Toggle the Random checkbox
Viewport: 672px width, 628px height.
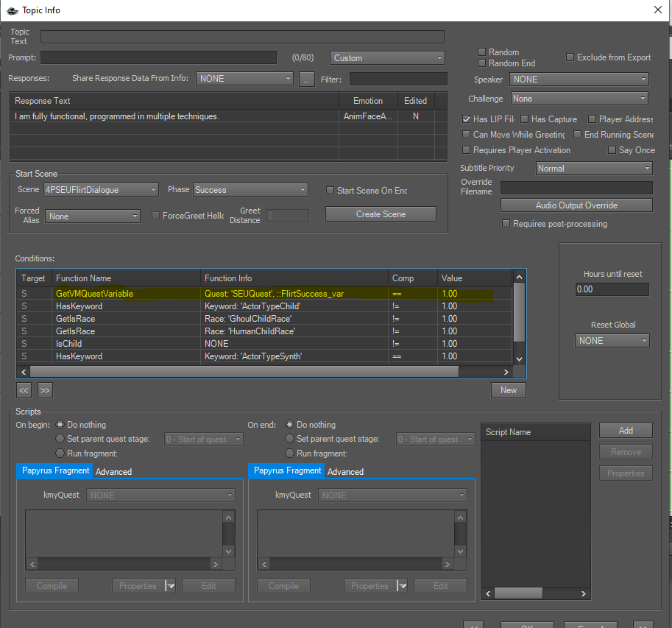(x=481, y=52)
